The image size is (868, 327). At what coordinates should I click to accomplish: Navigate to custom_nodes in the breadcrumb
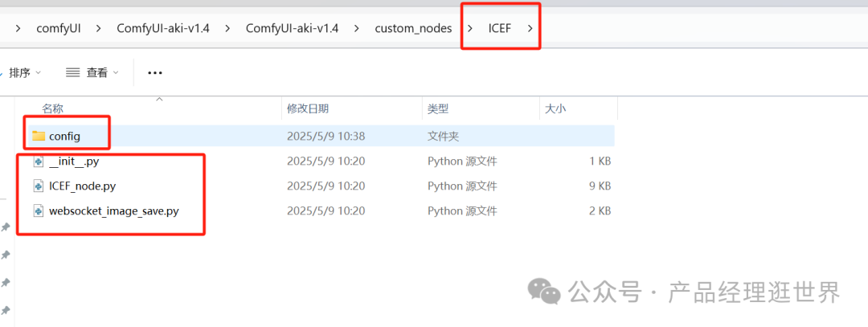[x=413, y=29]
